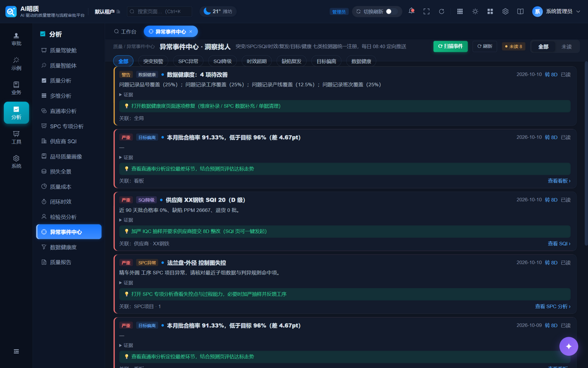
Task: Click the 搜索页面 search field
Action: (159, 11)
